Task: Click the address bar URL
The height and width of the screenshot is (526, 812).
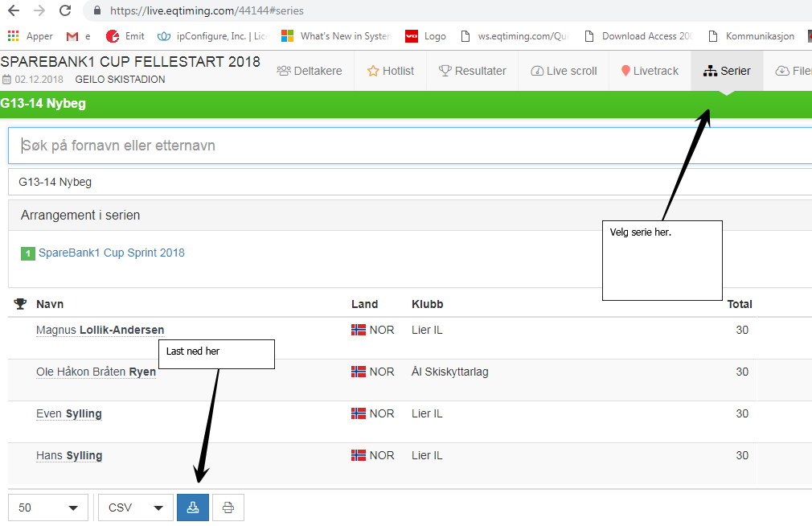Action: [x=207, y=10]
